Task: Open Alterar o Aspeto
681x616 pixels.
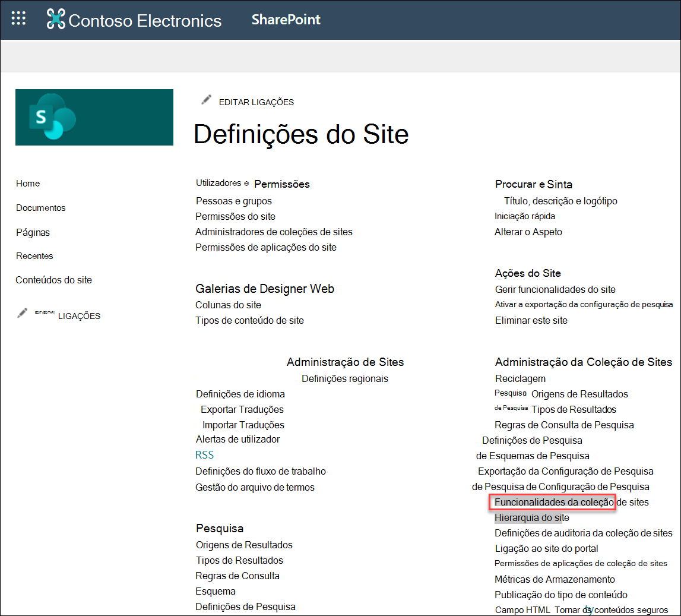Action: click(x=528, y=232)
